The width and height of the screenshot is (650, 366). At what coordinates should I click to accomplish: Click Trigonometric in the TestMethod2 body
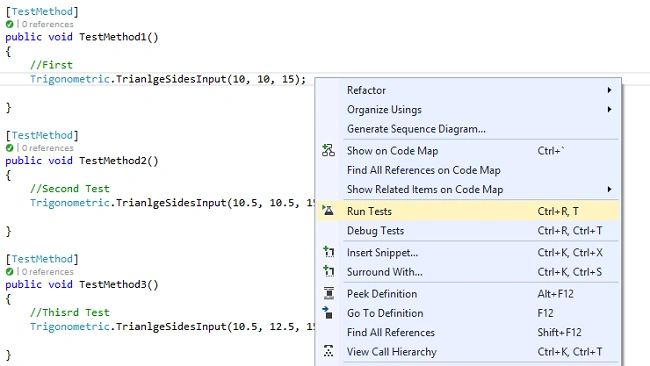click(70, 203)
